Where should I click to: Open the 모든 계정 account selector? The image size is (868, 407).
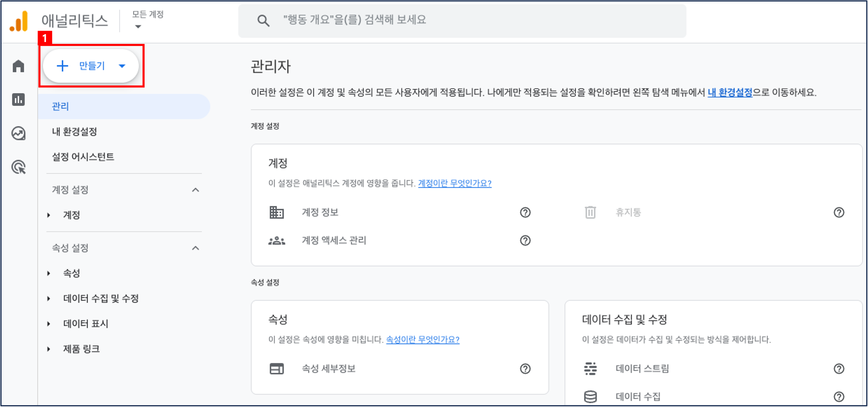(x=148, y=20)
